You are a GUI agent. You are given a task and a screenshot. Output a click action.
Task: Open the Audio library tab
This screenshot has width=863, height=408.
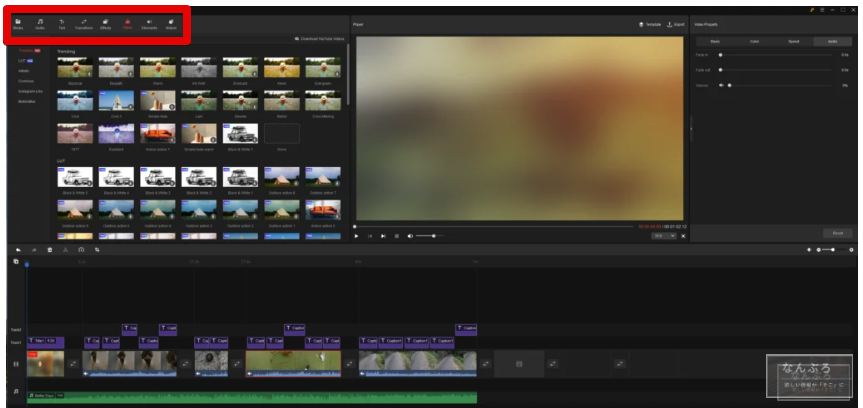pyautogui.click(x=40, y=23)
